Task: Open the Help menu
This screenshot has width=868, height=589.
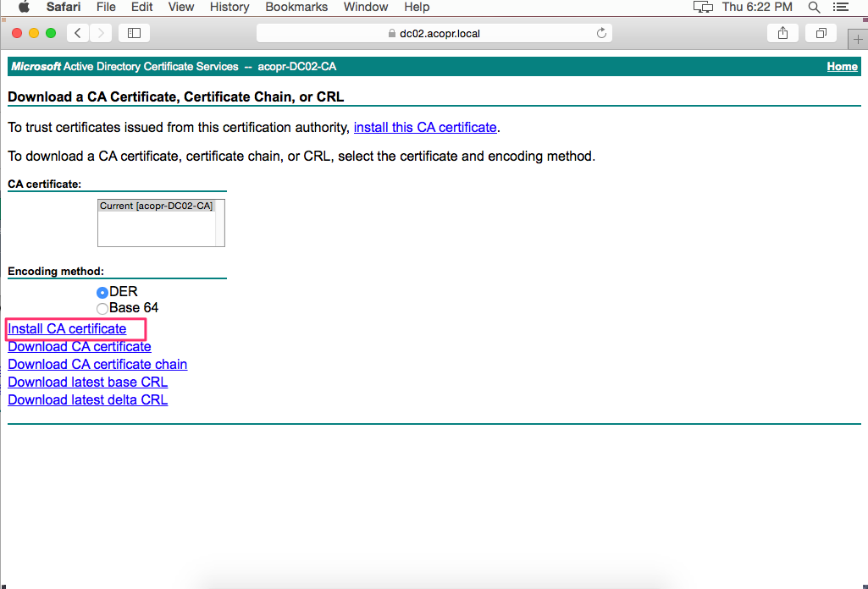Action: [x=417, y=7]
